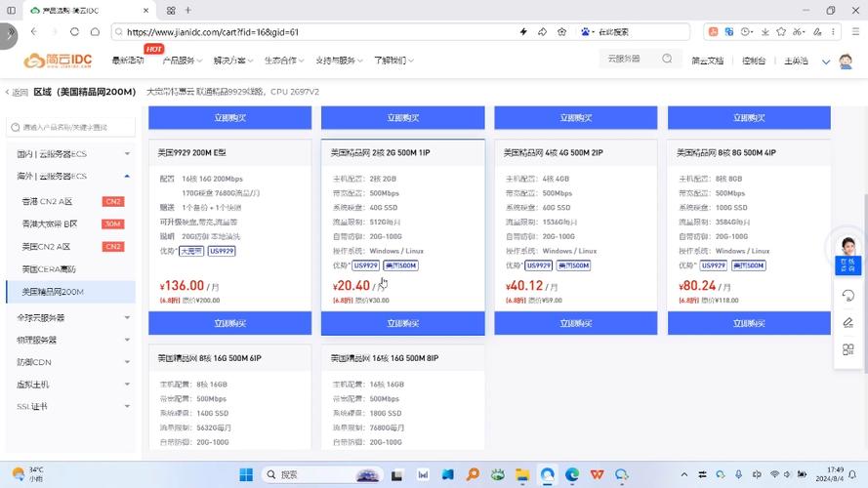Buy the ¥80.24 8核 8G plan
Viewport: 868px width, 488px height.
[x=749, y=323]
